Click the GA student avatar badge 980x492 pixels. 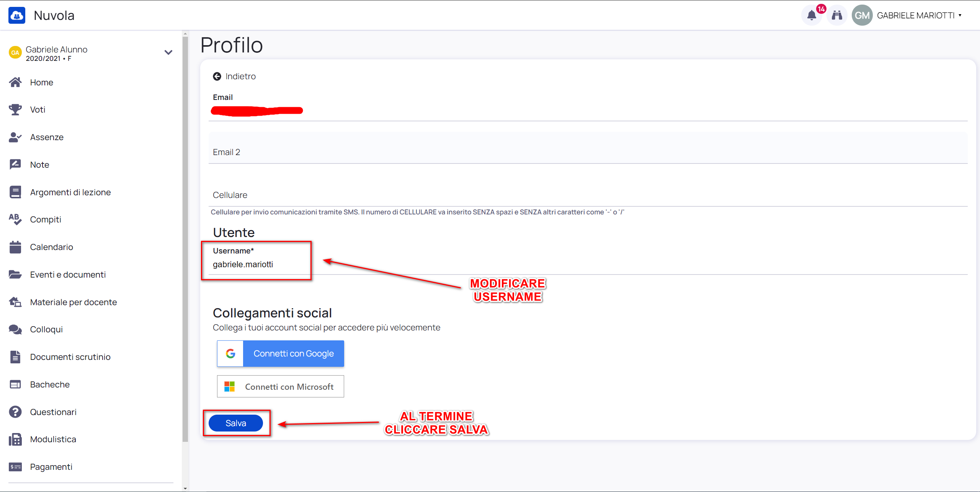pos(15,53)
